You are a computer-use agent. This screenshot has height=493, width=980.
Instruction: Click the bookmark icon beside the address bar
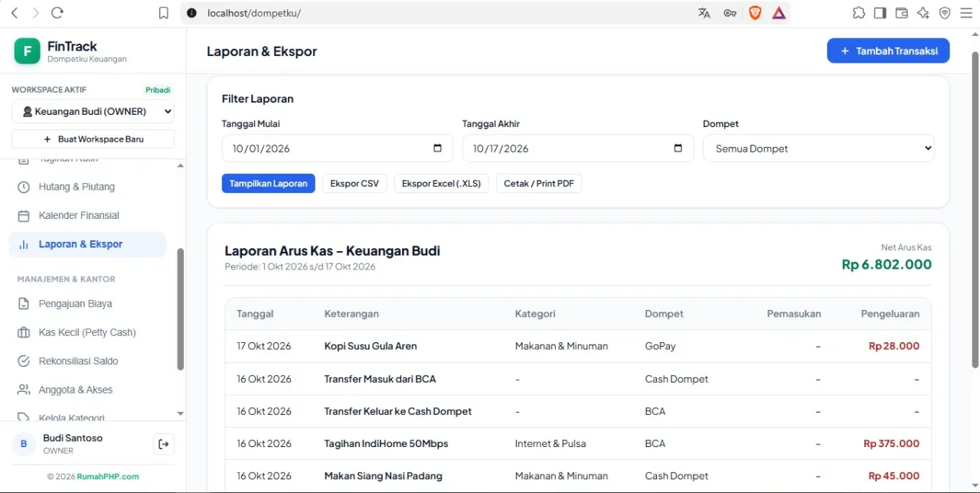pyautogui.click(x=163, y=13)
